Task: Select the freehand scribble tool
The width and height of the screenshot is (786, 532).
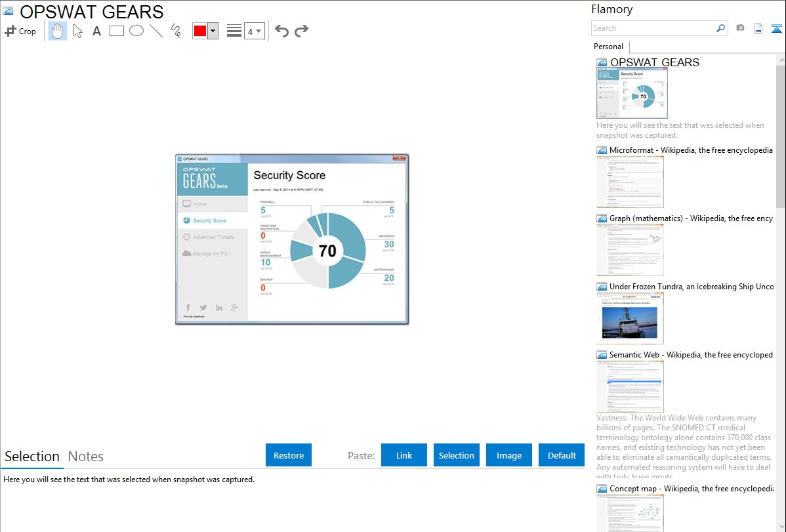Action: tap(176, 31)
